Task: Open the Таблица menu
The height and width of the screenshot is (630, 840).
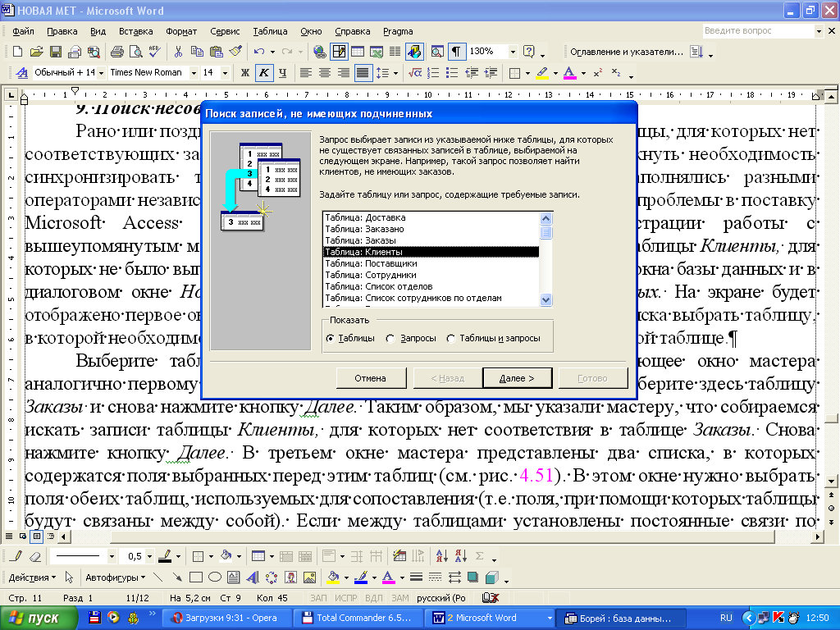Action: click(270, 31)
